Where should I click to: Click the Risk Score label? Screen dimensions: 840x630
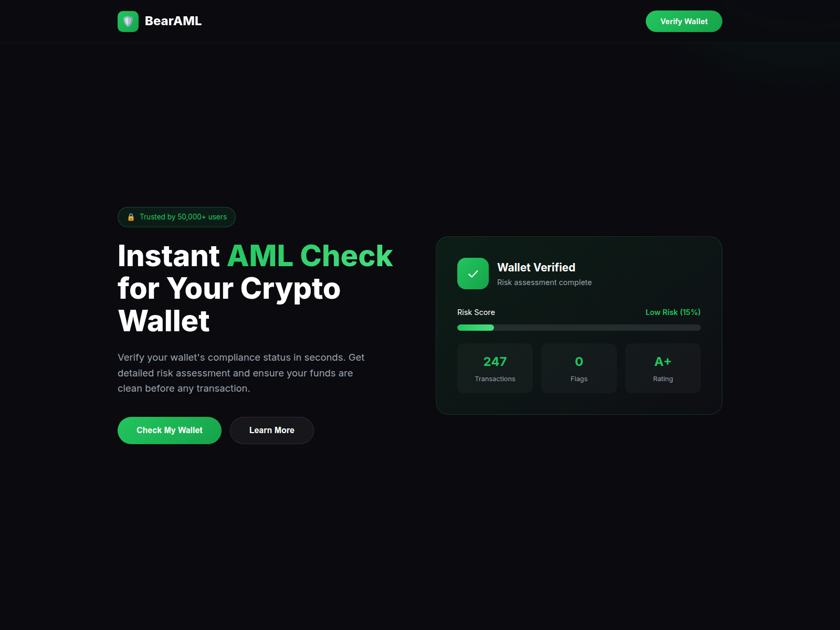click(x=476, y=312)
